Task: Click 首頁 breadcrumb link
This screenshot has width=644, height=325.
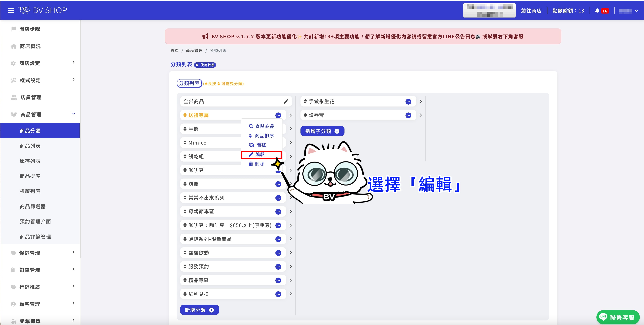Action: [x=174, y=50]
